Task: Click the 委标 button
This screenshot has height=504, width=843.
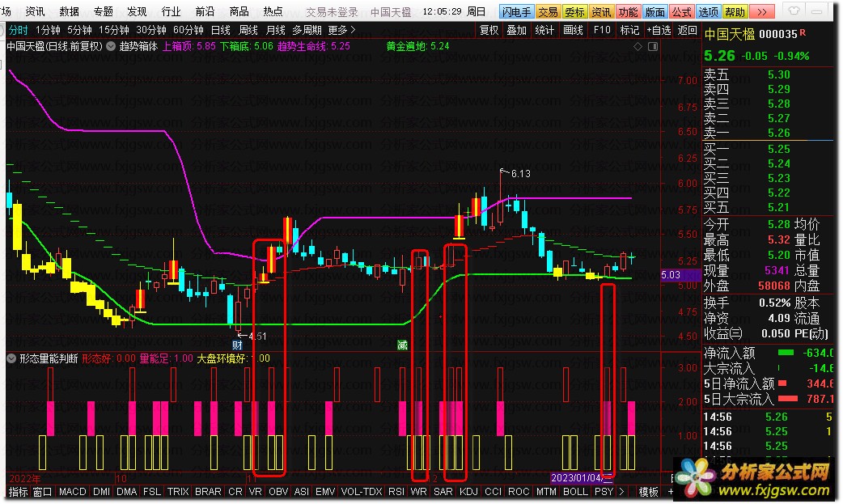Action: tap(574, 12)
